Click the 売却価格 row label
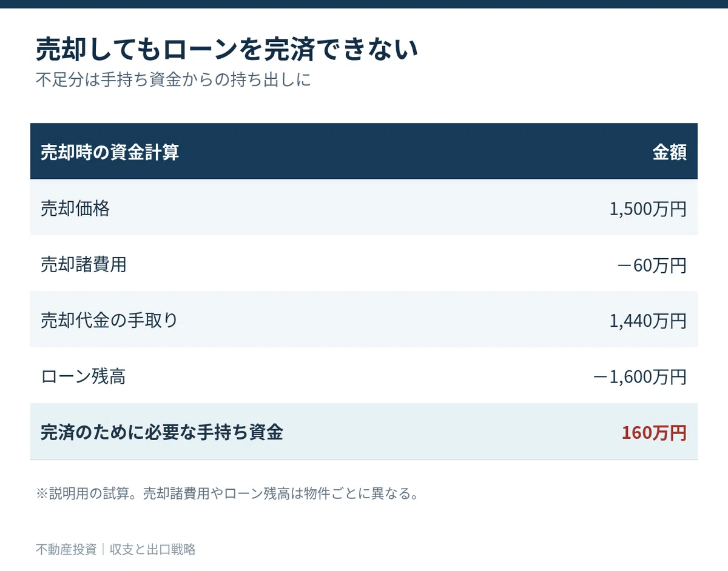Screen dimensions: 728x571 (x=75, y=209)
